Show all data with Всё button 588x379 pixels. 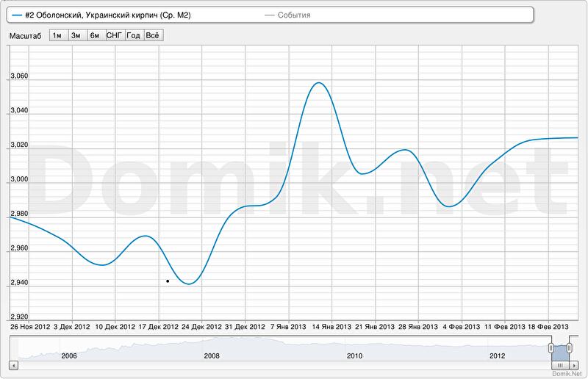(x=152, y=35)
